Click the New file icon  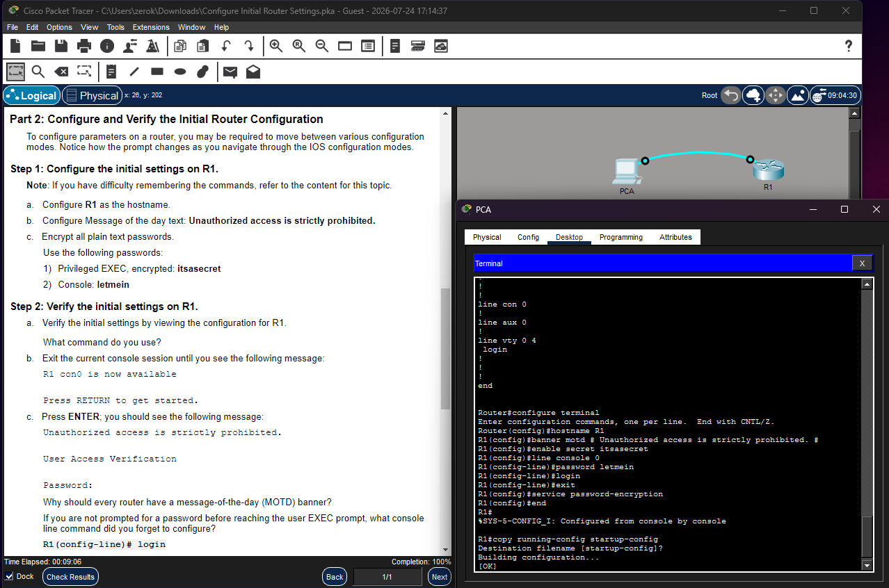15,46
